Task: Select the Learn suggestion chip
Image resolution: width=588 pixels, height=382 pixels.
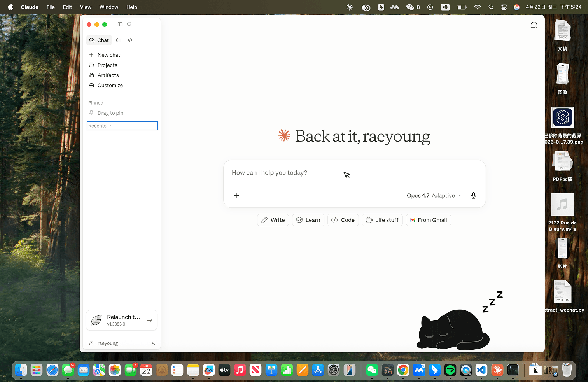Action: coord(308,220)
